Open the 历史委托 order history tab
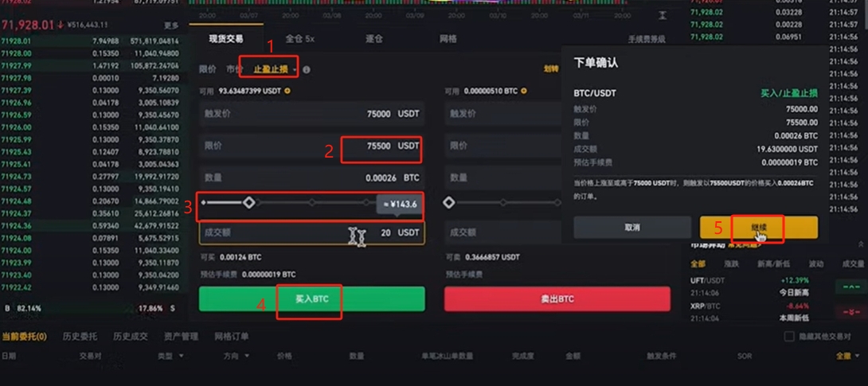Screen dimensions: 868x386 coord(80,336)
